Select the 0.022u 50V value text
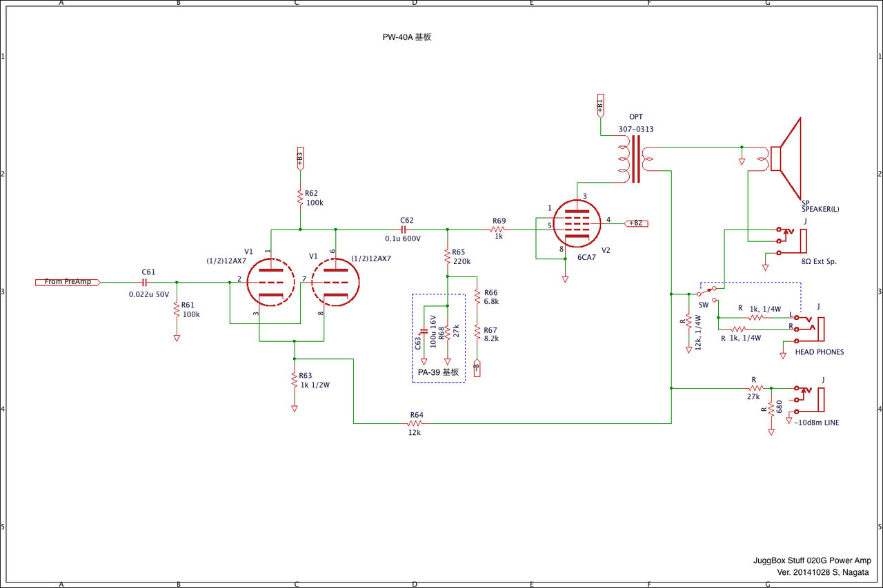The height and width of the screenshot is (588, 883). tap(149, 294)
